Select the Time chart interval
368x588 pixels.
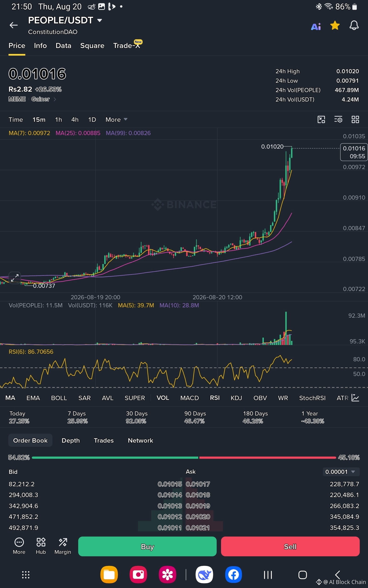[x=16, y=119]
